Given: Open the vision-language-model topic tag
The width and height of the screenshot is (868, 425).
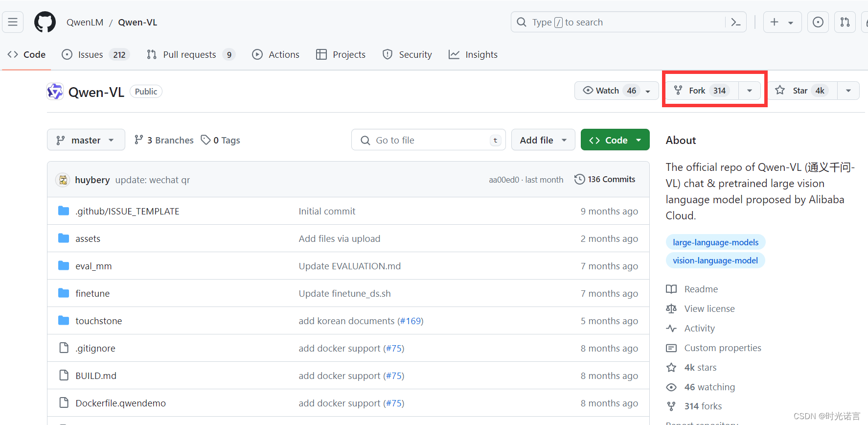Looking at the screenshot, I should (715, 260).
